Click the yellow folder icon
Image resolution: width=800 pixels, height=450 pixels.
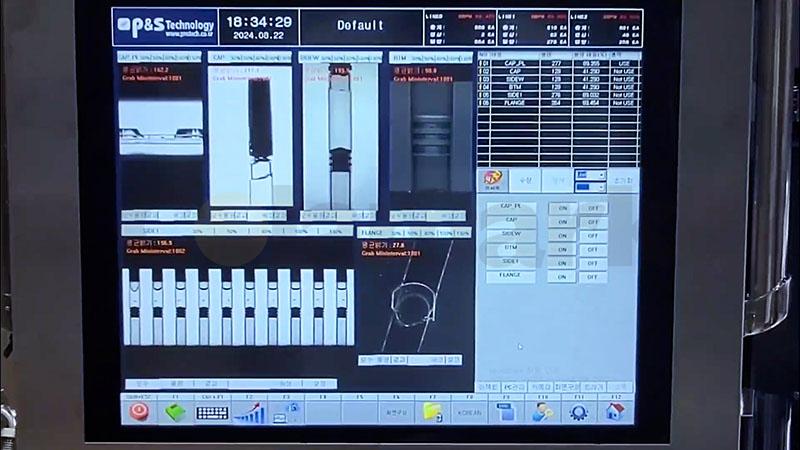pos(433,412)
